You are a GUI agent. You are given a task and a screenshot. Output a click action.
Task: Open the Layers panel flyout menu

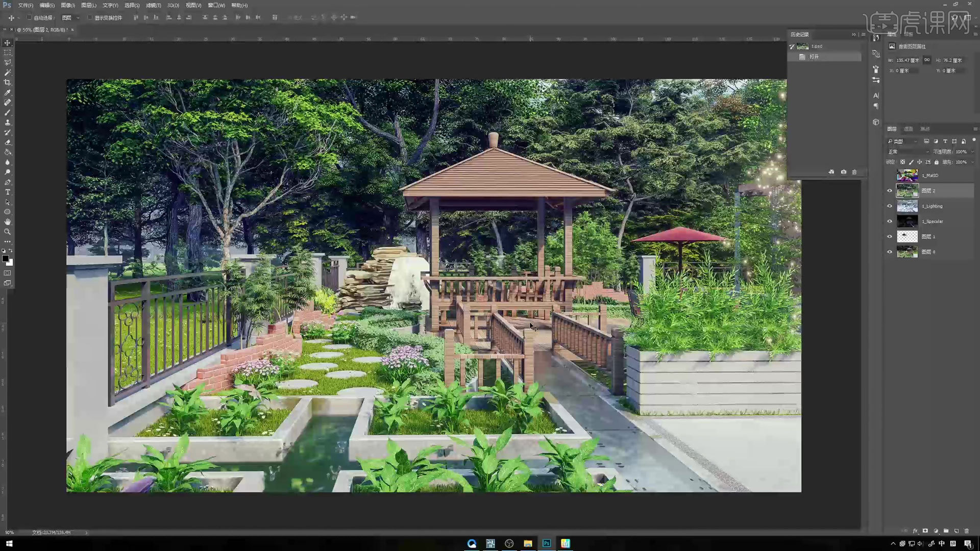pyautogui.click(x=975, y=129)
